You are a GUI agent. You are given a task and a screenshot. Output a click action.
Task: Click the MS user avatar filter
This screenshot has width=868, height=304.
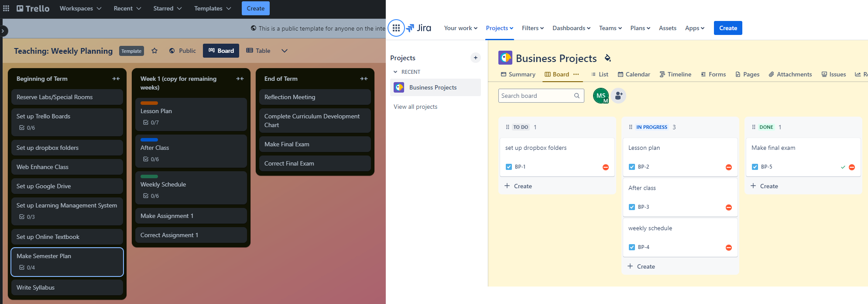coord(600,96)
